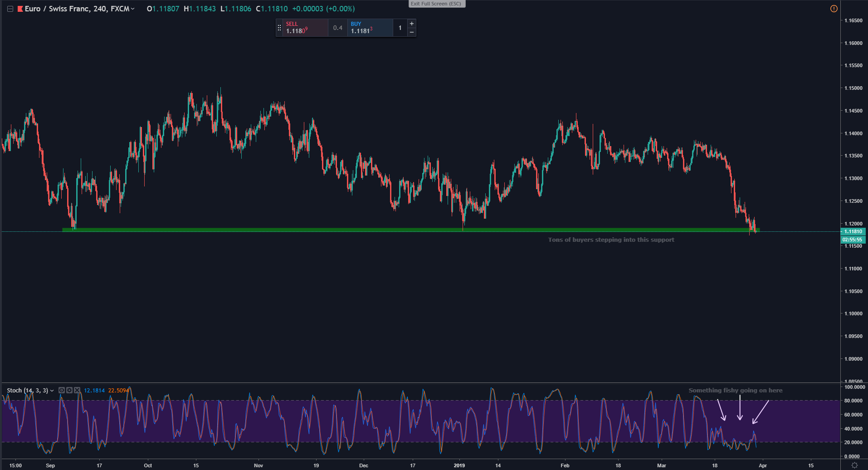Click the 15:00 label on the time axis

click(x=15, y=465)
